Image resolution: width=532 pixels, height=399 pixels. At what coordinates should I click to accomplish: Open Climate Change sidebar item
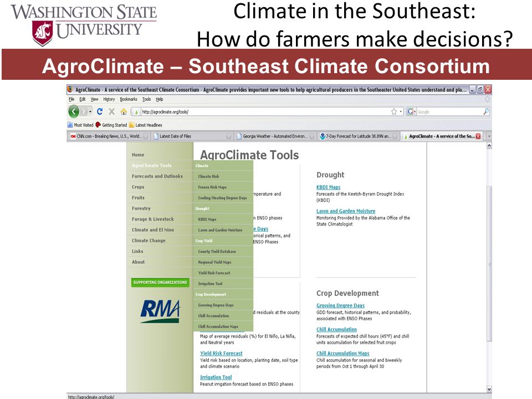(149, 241)
